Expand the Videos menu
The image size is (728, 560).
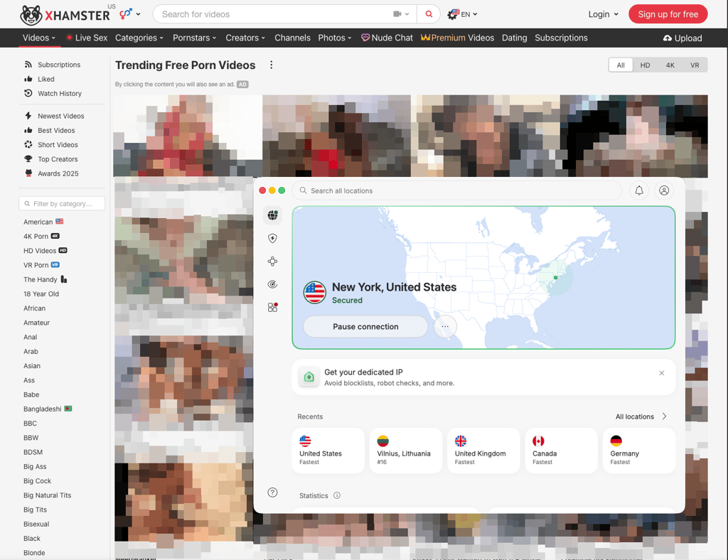(39, 38)
